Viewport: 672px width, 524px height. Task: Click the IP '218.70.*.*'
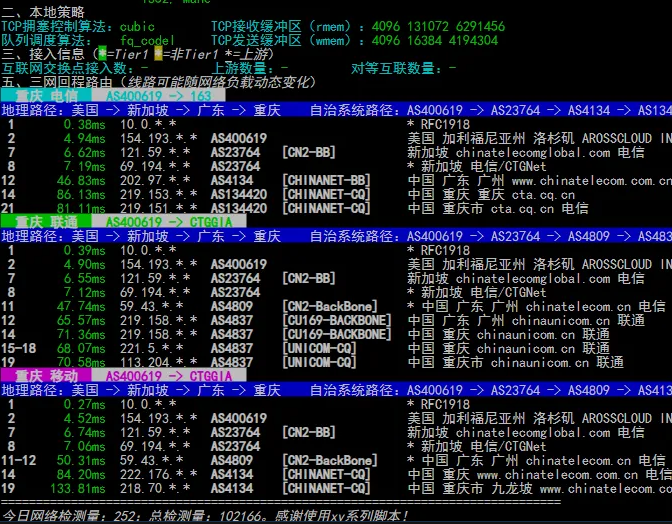tap(155, 488)
